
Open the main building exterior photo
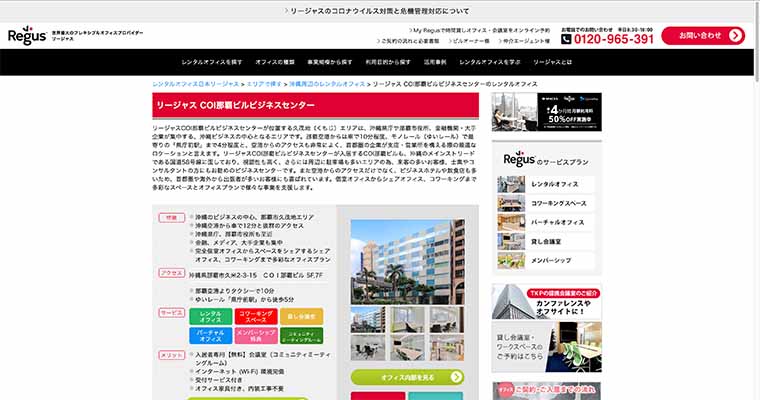(x=407, y=257)
